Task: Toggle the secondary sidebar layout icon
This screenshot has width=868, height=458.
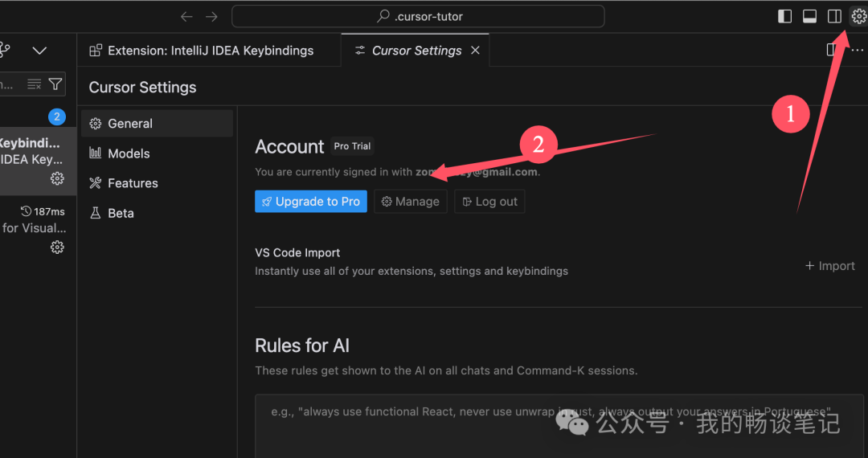Action: (x=834, y=17)
